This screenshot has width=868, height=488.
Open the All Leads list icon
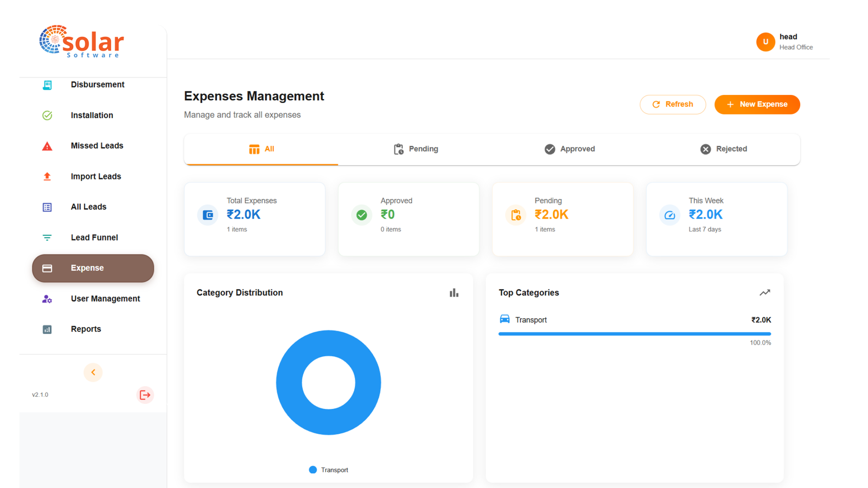click(47, 207)
